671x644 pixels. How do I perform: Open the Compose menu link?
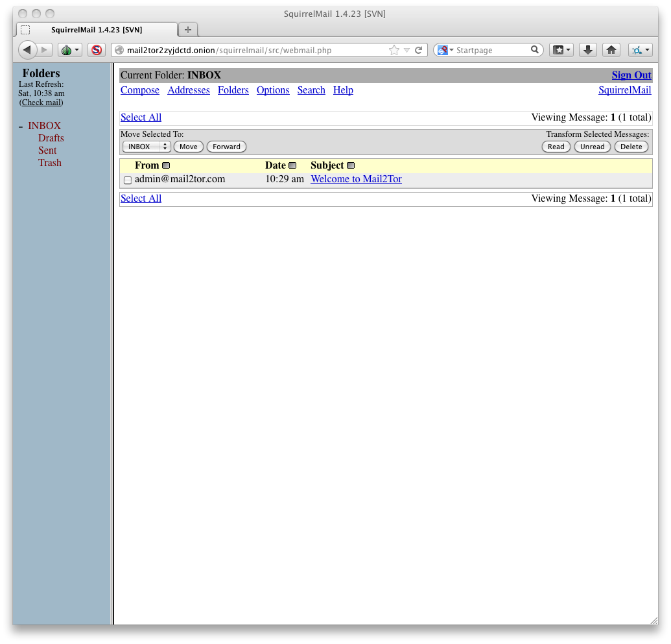[140, 90]
